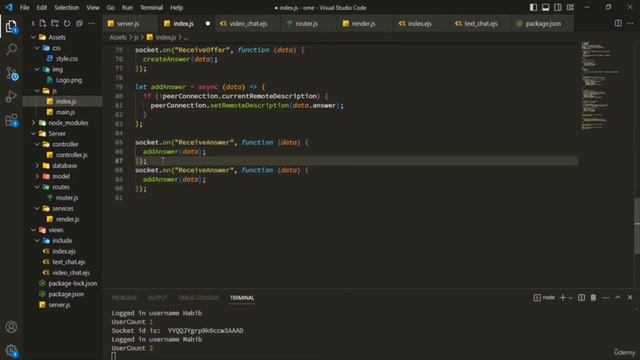Click New File icon in explorer header
The image size is (640, 360).
[x=43, y=24]
